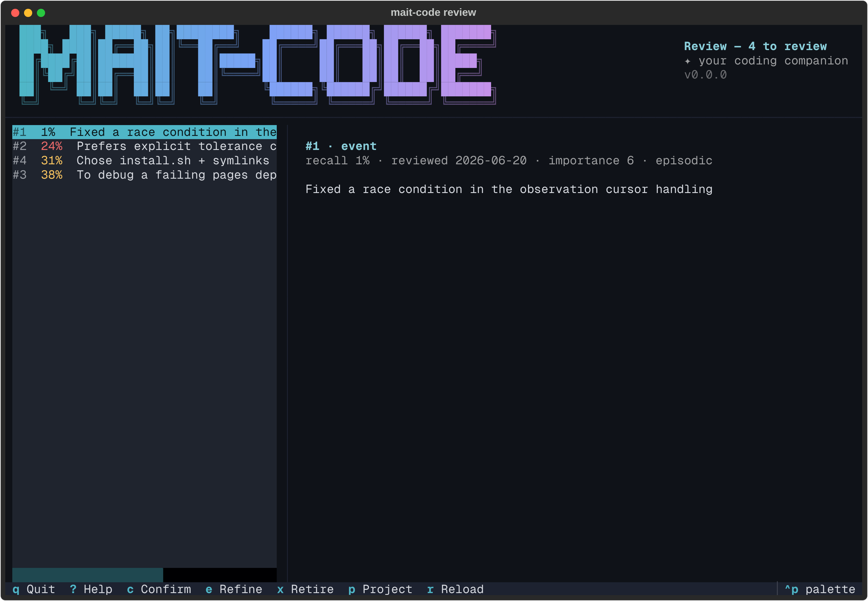Click the red 24% recall value
This screenshot has width=868, height=601.
tap(52, 146)
